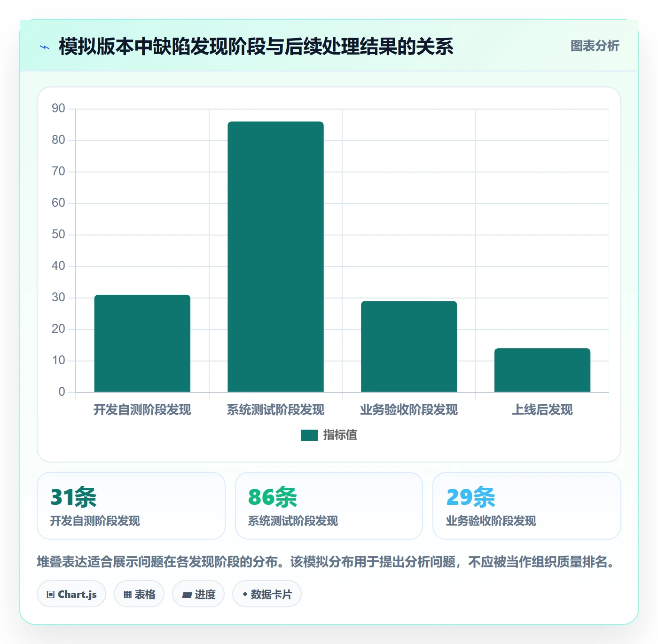Click the grid icon in 表格 chip
Image resolution: width=658 pixels, height=644 pixels.
pyautogui.click(x=127, y=595)
